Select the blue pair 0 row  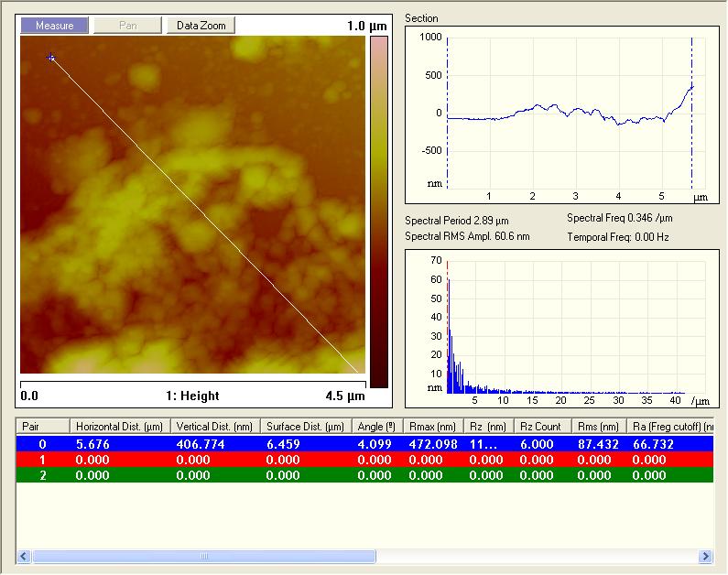tap(364, 444)
